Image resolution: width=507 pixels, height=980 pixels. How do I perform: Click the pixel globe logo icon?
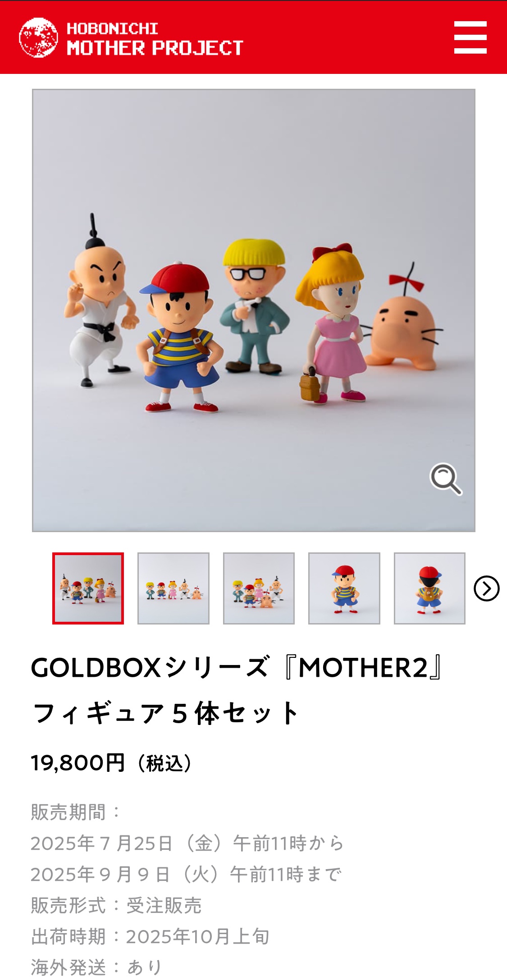tap(38, 37)
